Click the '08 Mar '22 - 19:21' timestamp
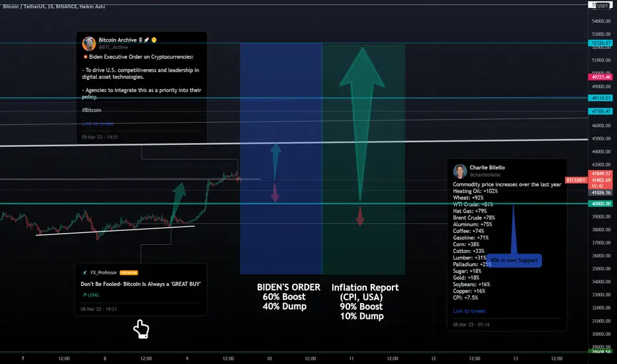The width and height of the screenshot is (617, 364). click(x=99, y=309)
